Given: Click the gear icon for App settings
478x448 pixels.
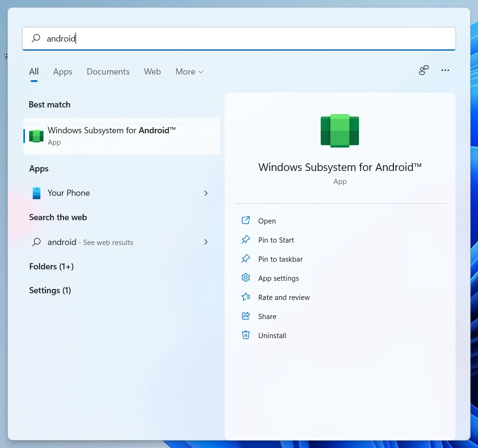Looking at the screenshot, I should point(246,278).
